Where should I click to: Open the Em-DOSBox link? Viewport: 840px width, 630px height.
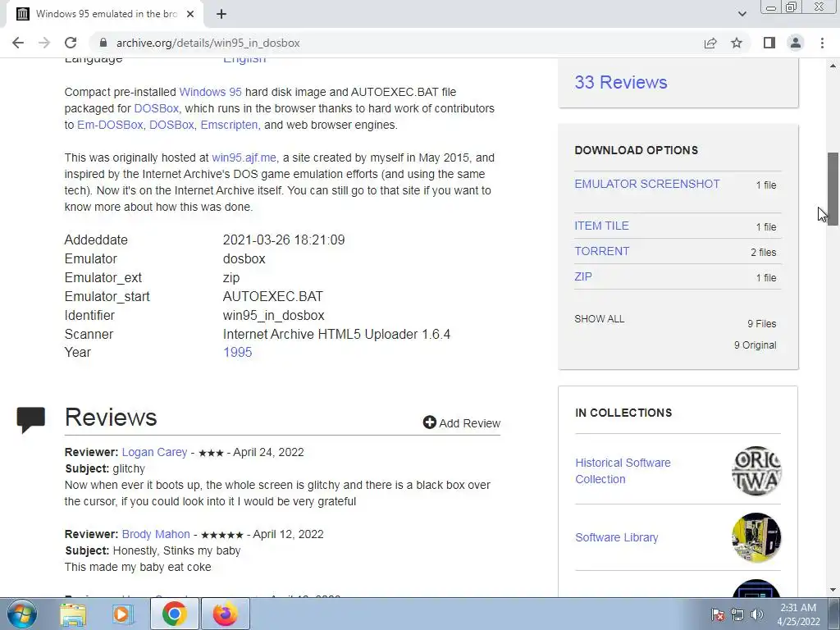click(110, 125)
